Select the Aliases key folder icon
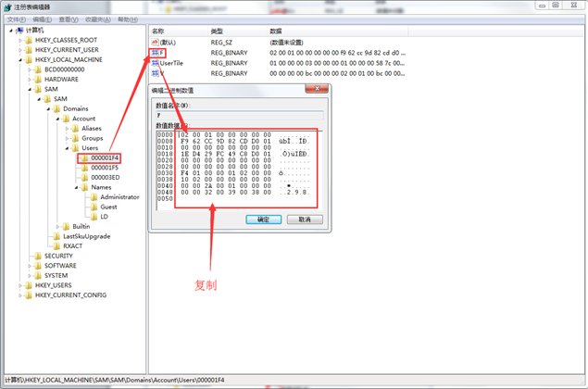588x389 pixels. tap(75, 129)
